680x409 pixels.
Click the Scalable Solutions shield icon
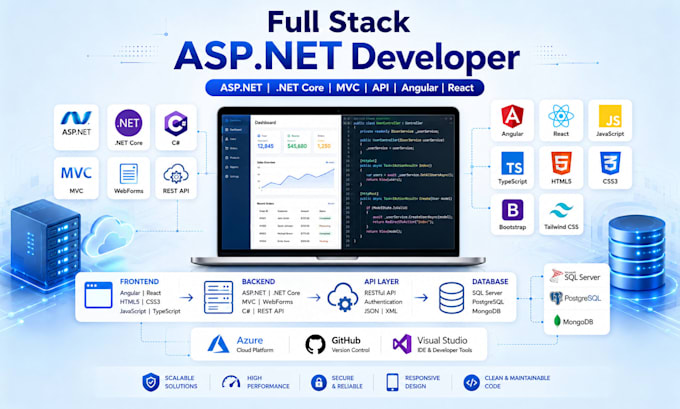(150, 382)
